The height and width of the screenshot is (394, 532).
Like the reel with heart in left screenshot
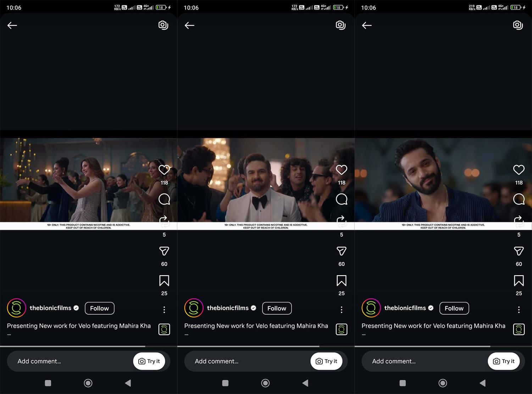pos(164,170)
